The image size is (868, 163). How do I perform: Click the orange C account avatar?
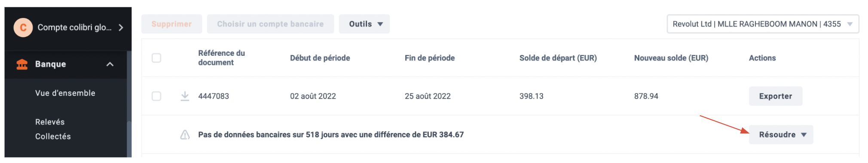coord(23,27)
